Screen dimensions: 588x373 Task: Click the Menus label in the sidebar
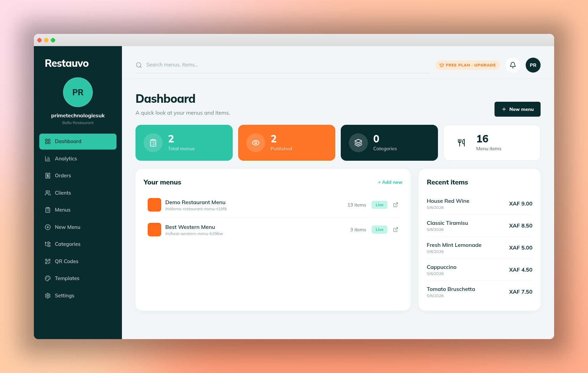[x=63, y=210]
